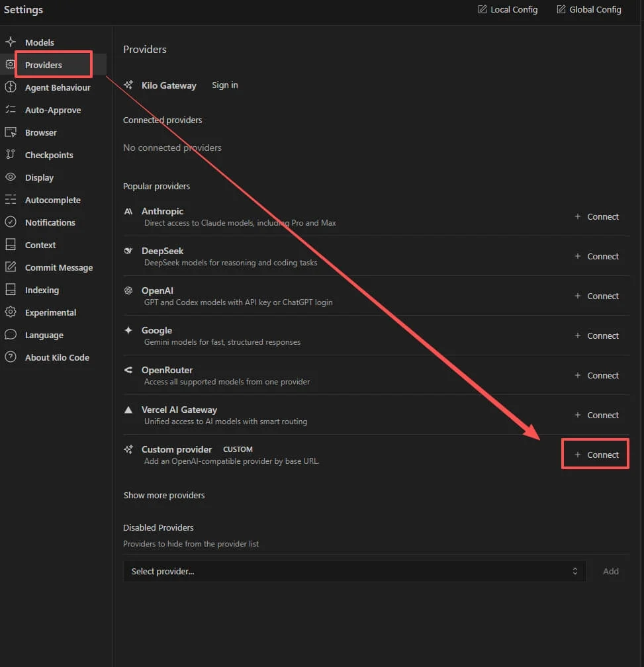Click the OpenAI logo icon
Screen dimensions: 644x667
[x=128, y=290]
